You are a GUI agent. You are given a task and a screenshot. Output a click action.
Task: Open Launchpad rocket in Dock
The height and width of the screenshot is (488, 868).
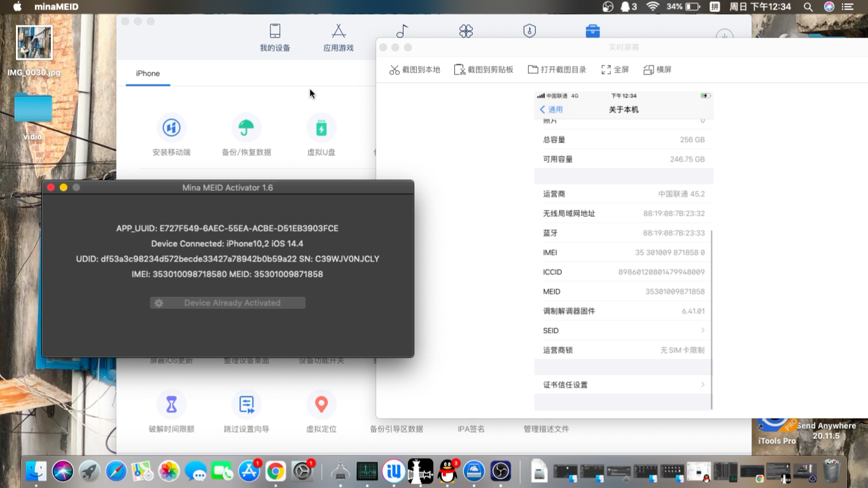click(x=90, y=471)
